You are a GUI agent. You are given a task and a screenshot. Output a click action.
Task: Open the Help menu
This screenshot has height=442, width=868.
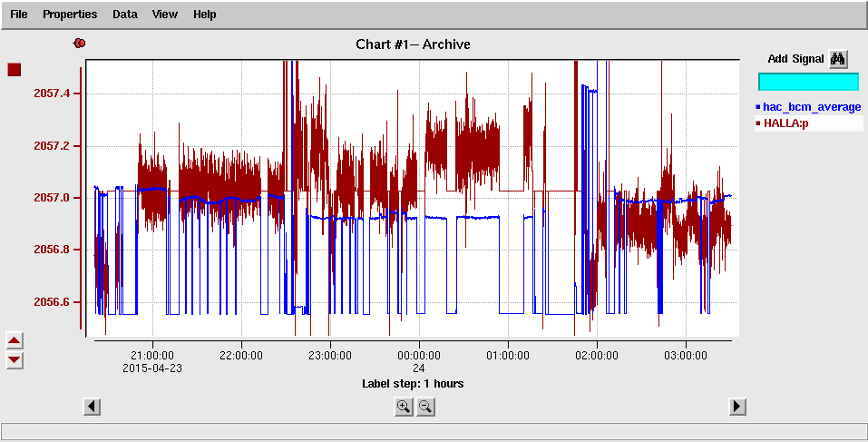point(205,15)
